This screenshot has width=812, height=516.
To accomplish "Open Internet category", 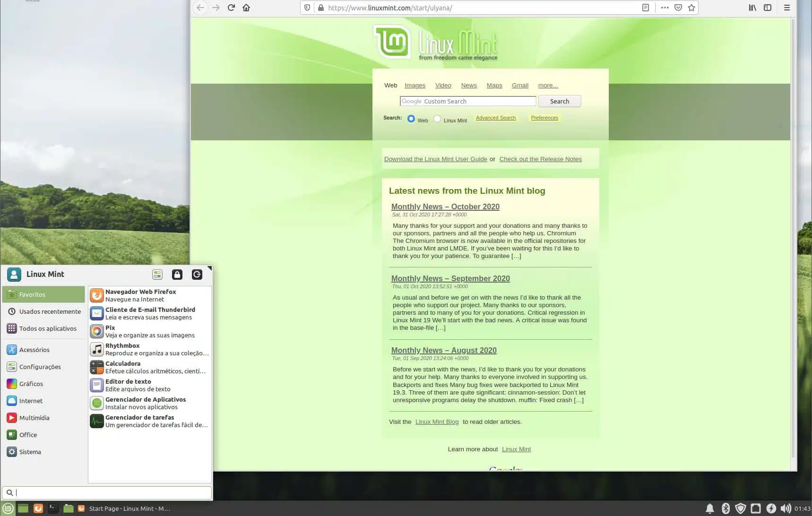I will [43, 401].
